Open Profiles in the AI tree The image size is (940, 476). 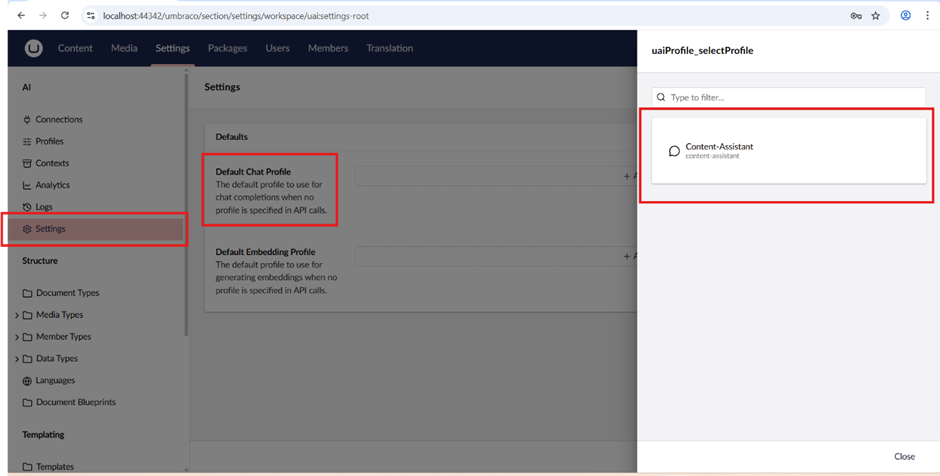pos(49,141)
